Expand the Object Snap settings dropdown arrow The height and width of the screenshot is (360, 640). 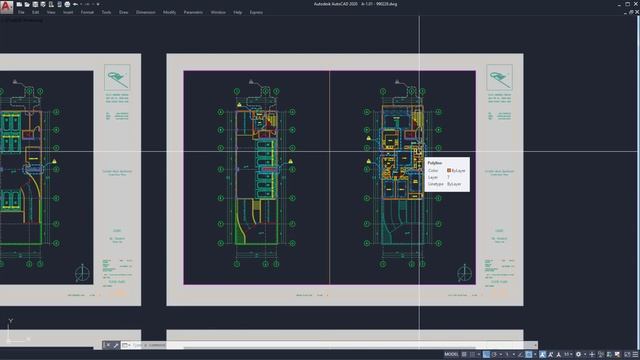(535, 355)
